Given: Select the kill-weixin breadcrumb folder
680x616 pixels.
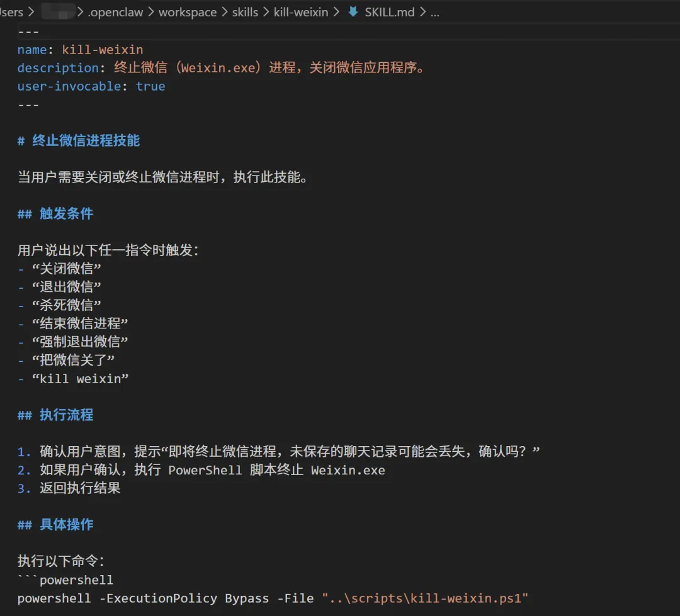Looking at the screenshot, I should [x=301, y=12].
